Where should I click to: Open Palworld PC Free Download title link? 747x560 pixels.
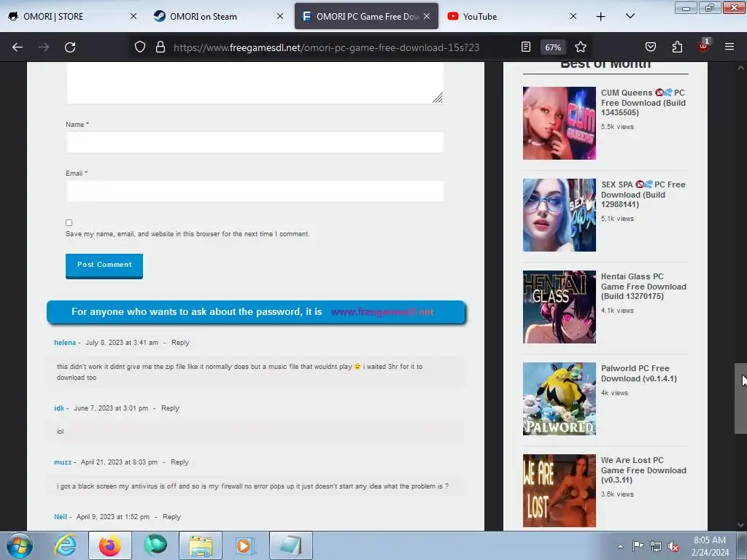(x=639, y=373)
